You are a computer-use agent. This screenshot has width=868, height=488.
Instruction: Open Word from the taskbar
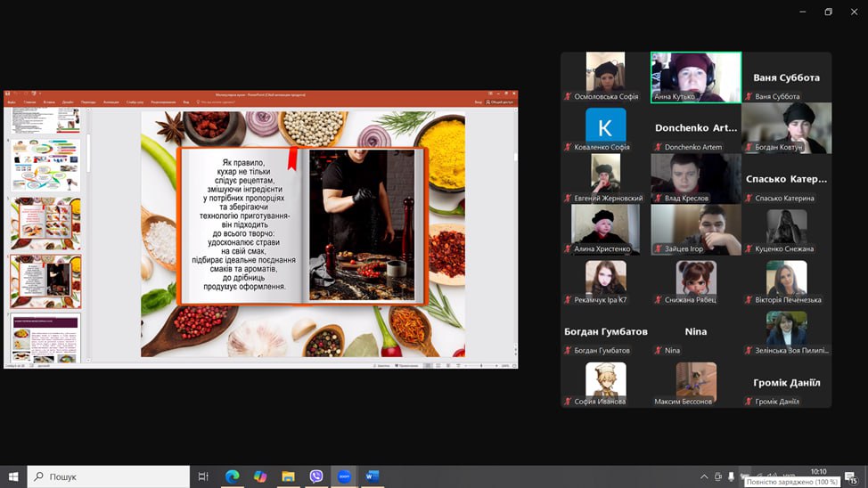click(x=372, y=476)
